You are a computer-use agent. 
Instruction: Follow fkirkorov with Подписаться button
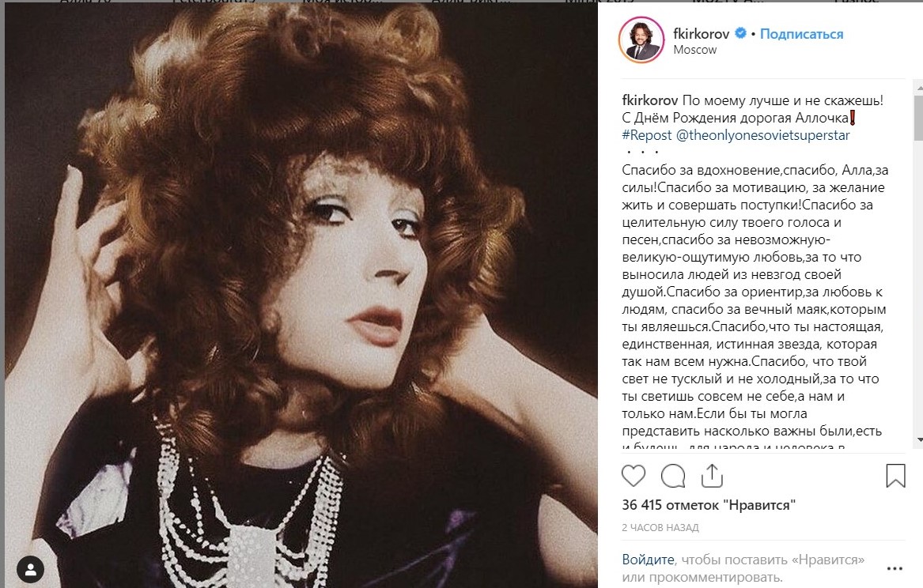pyautogui.click(x=802, y=34)
